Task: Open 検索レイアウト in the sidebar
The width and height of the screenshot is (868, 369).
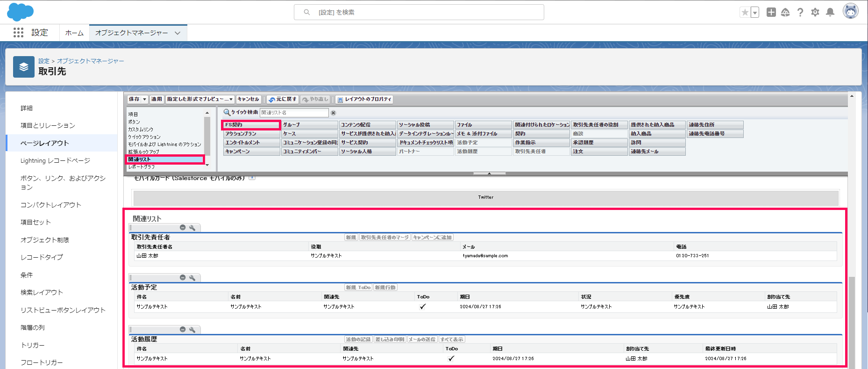Action: 42,292
